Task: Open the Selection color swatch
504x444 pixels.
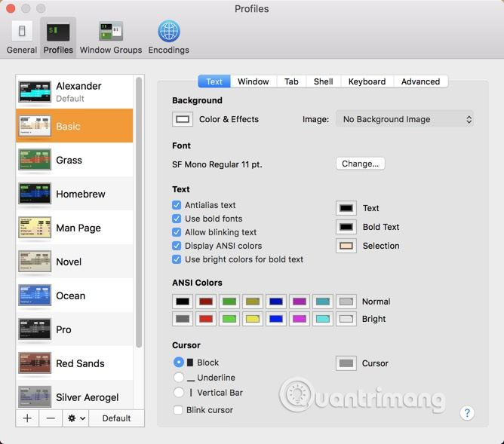Action: [346, 246]
